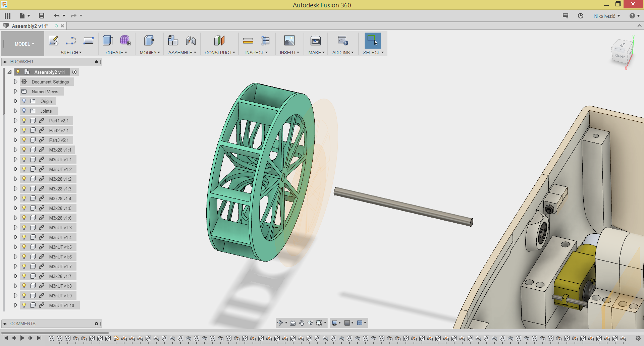Click the Section Analysis inspect icon

pos(266,41)
